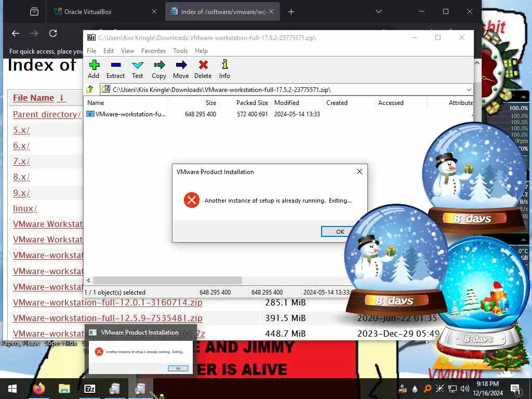Open the 6.x/ directory link
This screenshot has height=399, width=532.
click(21, 145)
